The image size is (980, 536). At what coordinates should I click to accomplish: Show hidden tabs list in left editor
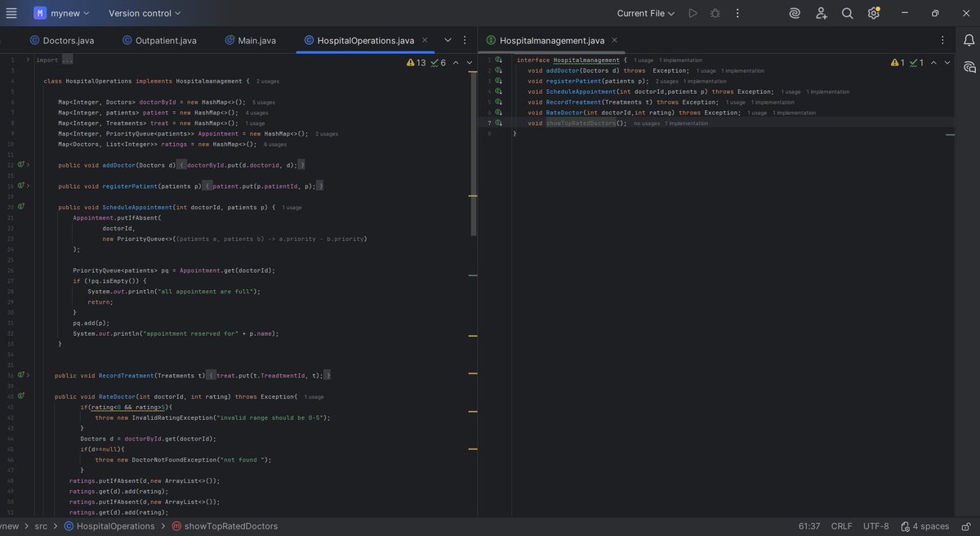(448, 40)
